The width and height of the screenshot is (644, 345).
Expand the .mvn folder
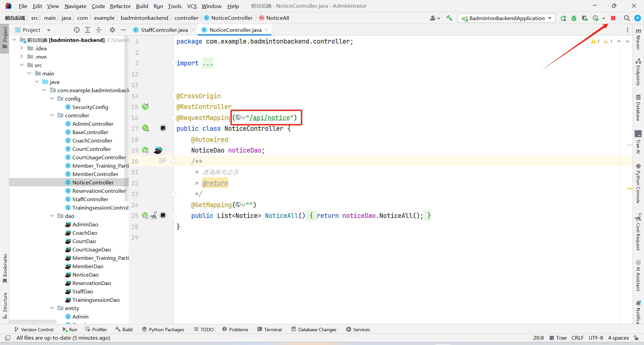pyautogui.click(x=21, y=57)
